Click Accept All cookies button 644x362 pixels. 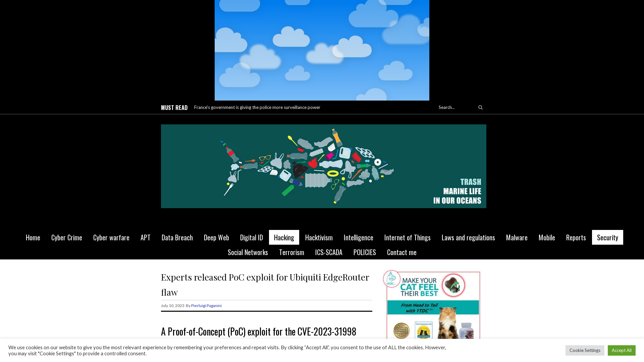[622, 350]
